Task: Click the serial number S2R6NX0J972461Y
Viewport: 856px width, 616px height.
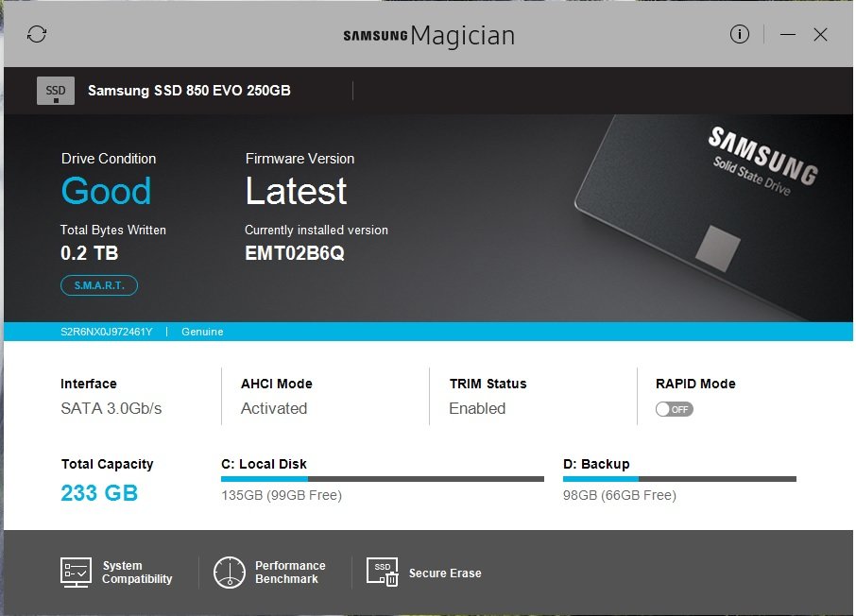Action: [107, 332]
